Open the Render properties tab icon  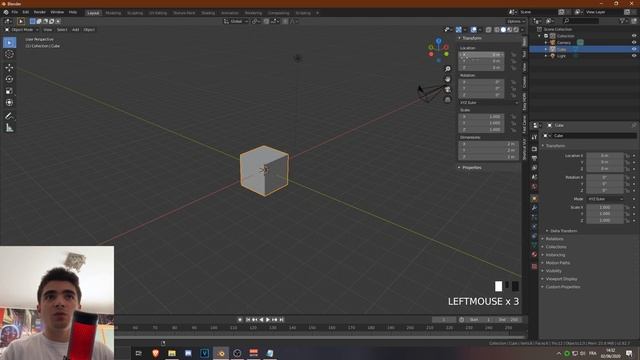click(534, 149)
